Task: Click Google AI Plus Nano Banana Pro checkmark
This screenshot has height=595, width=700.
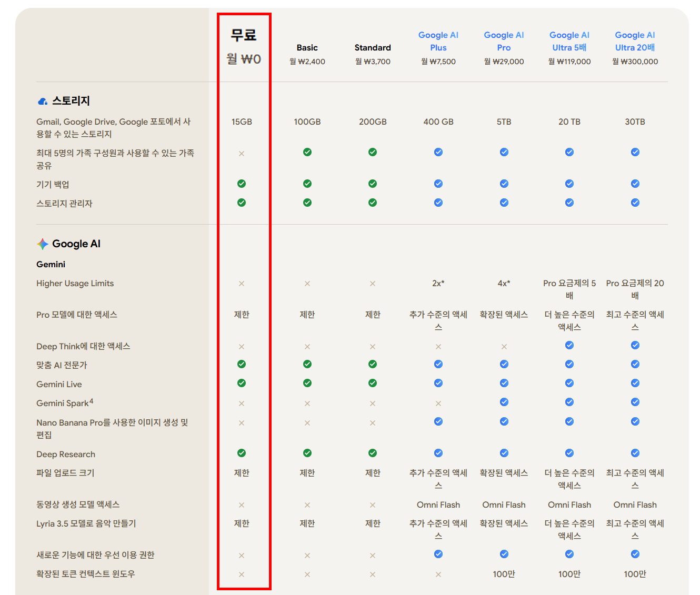Action: point(438,421)
